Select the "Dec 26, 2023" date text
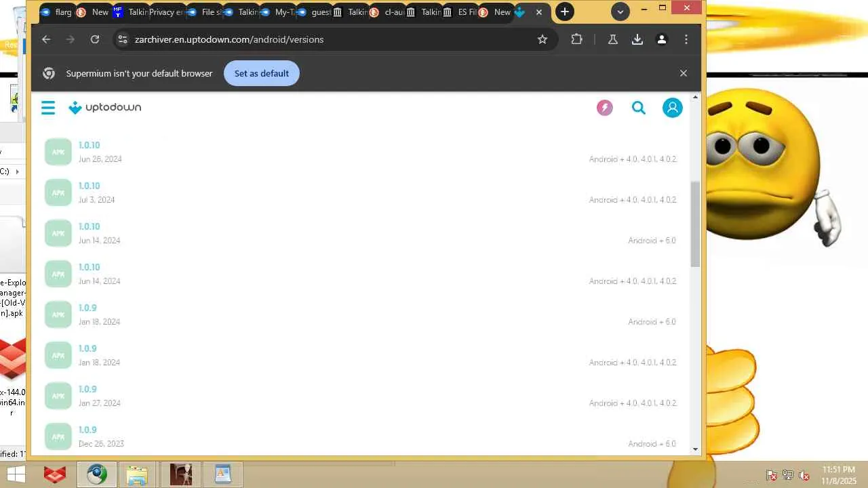 tap(101, 444)
